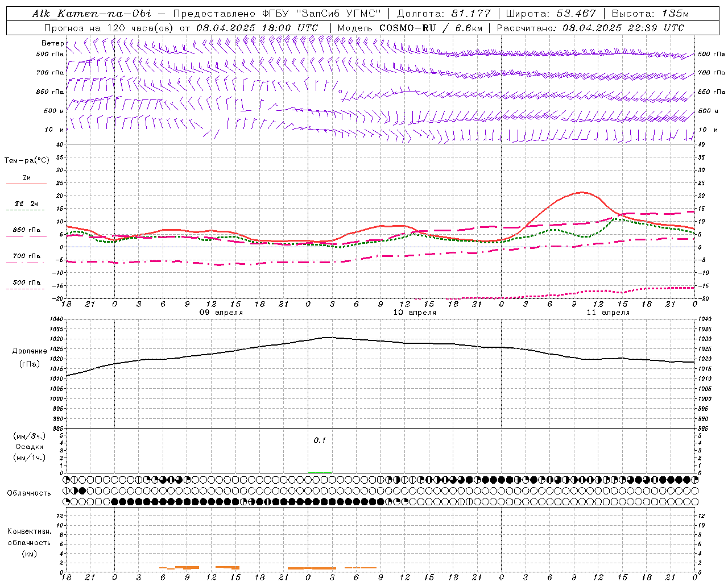Click the red 2m temperature peak on 11 апреля
Screen dimensions: 728x582
582,192
